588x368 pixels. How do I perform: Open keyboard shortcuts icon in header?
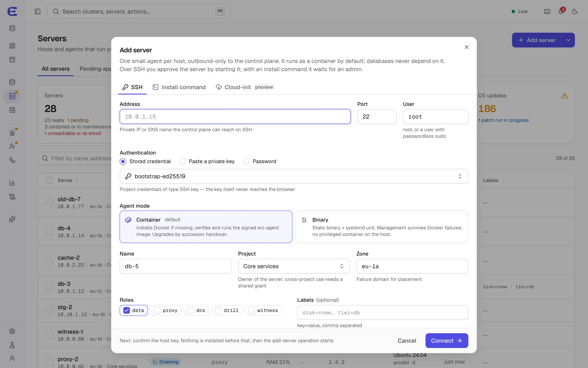[547, 11]
